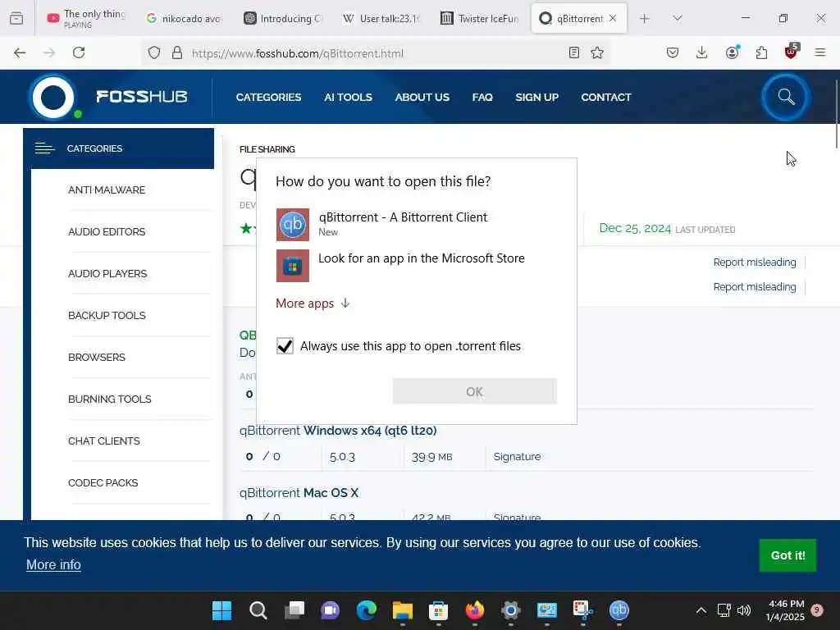The width and height of the screenshot is (840, 630).
Task: Click first Report misleading link
Action: click(x=755, y=262)
